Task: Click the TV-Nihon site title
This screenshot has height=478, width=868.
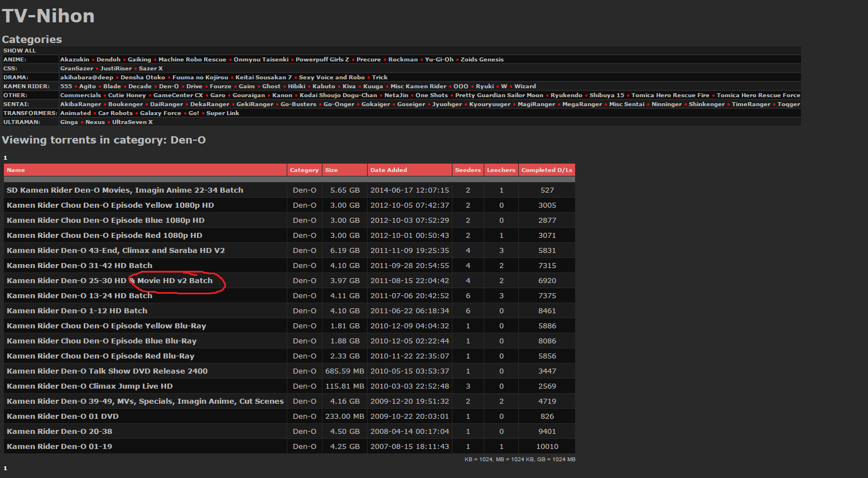Action: tap(49, 16)
